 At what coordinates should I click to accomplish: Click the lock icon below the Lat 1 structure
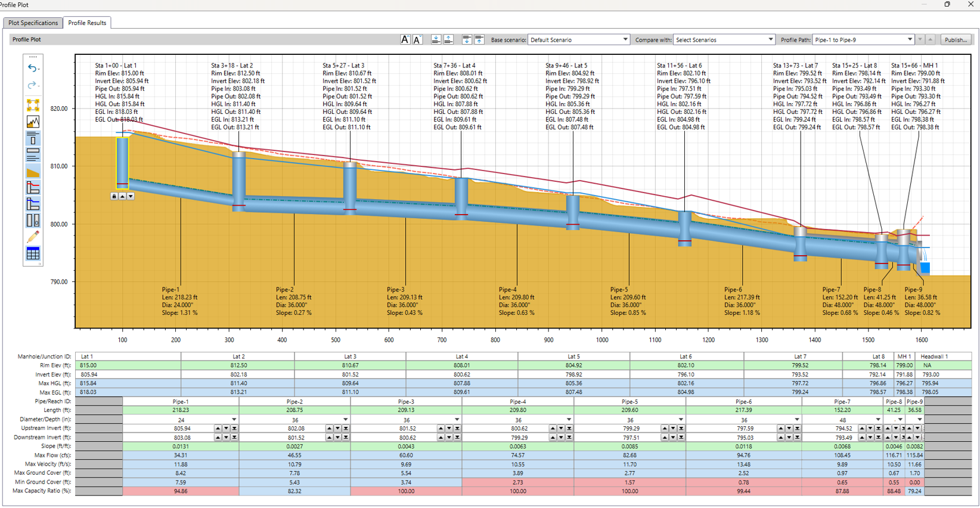[x=114, y=196]
